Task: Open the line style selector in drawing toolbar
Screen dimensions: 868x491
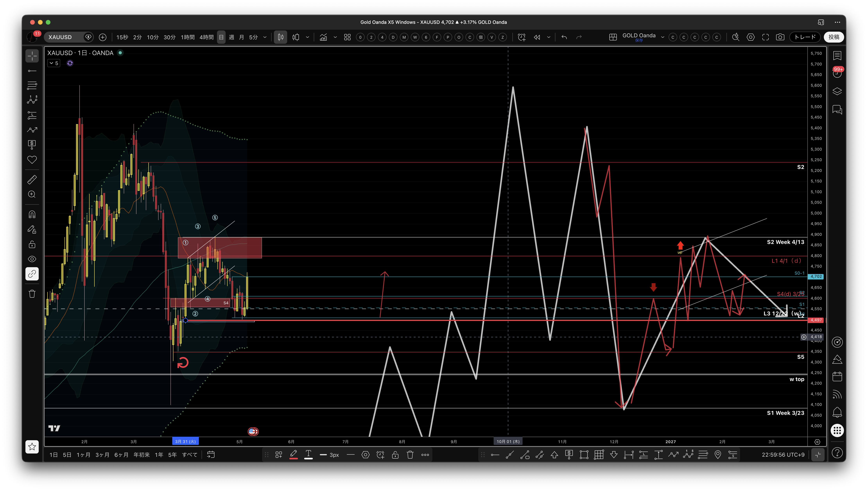Action: tap(351, 455)
